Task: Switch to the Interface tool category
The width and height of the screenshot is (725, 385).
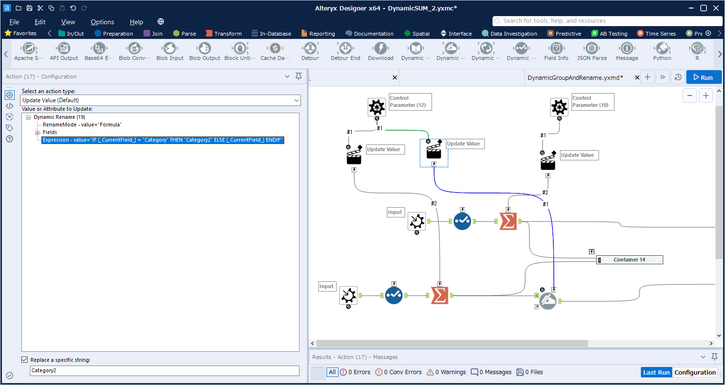Action: (456, 33)
